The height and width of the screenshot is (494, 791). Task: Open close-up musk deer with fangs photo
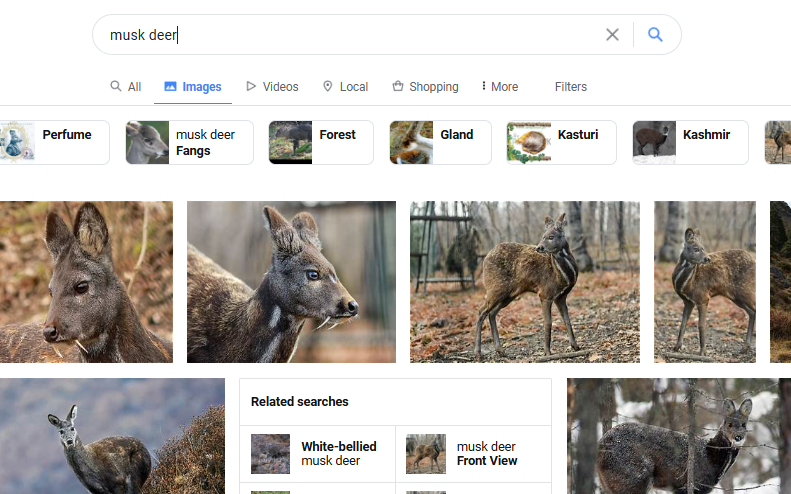tap(291, 282)
